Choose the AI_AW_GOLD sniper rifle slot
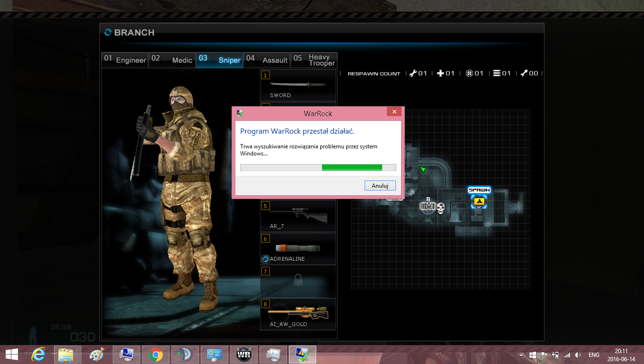This screenshot has height=364, width=644. tap(298, 314)
